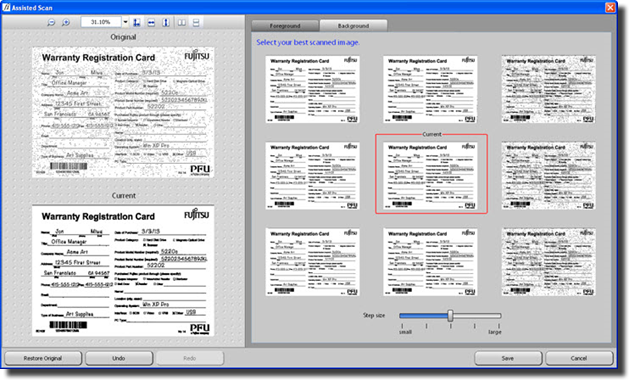Click the Original preview image
The image size is (638, 389).
(123, 112)
